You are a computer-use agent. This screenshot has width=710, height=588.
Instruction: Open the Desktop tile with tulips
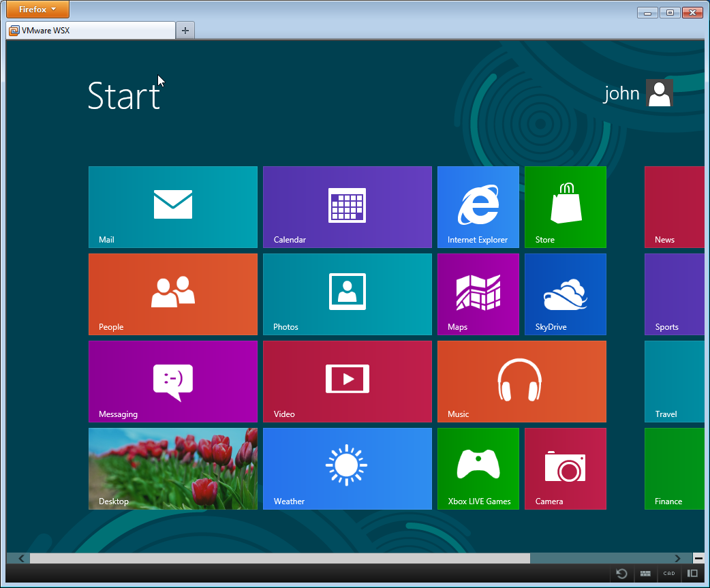173,469
